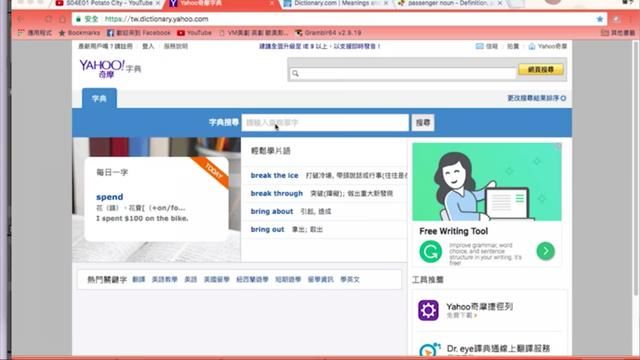Open the phrase 'bring about'
Viewport: 640px width, 360px height.
(272, 211)
